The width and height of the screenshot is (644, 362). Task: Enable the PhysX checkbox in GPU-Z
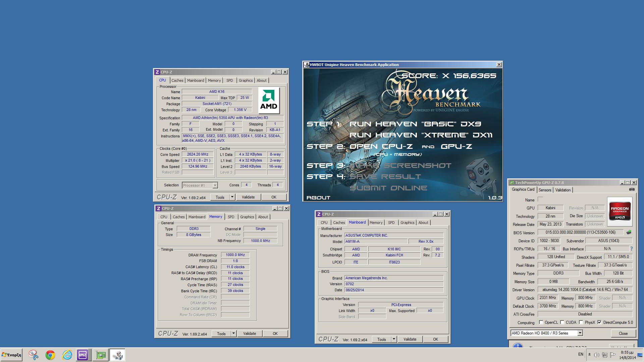(581, 322)
